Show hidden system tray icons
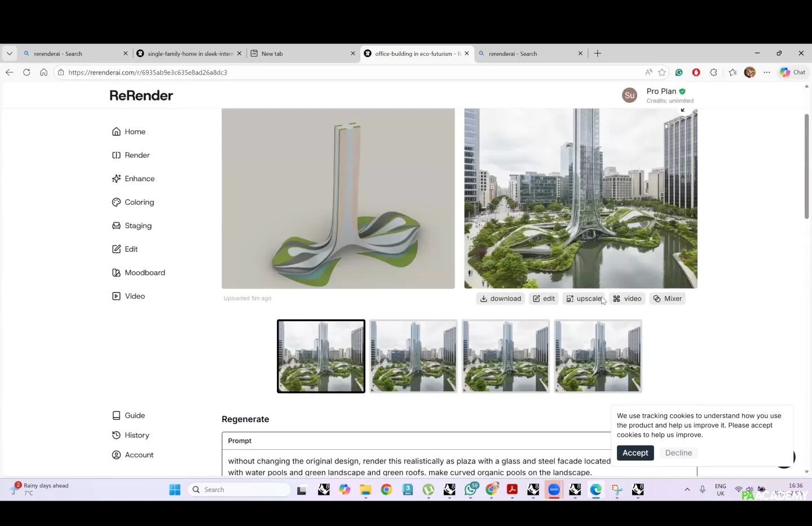Screen dimensions: 812x526 coord(687,490)
